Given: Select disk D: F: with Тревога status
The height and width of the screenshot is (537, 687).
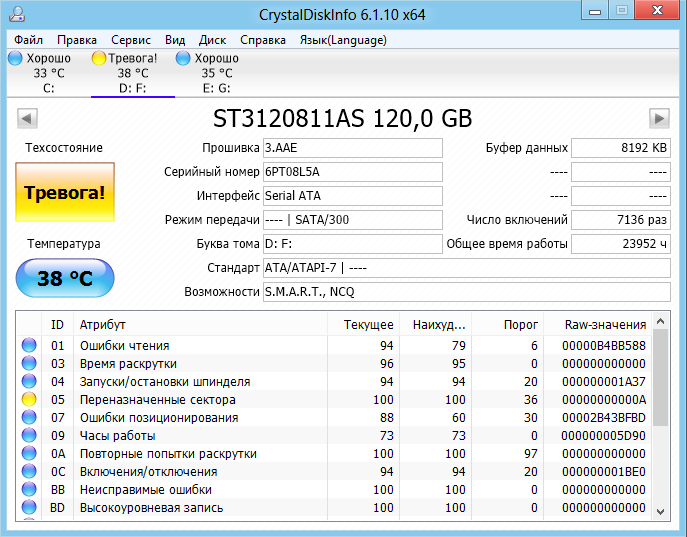Looking at the screenshot, I should [132, 73].
